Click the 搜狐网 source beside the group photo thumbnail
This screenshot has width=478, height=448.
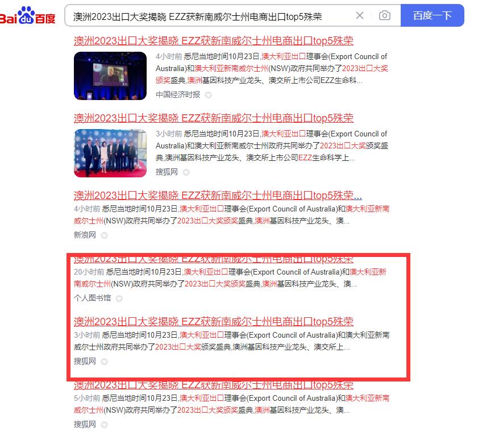coord(167,172)
